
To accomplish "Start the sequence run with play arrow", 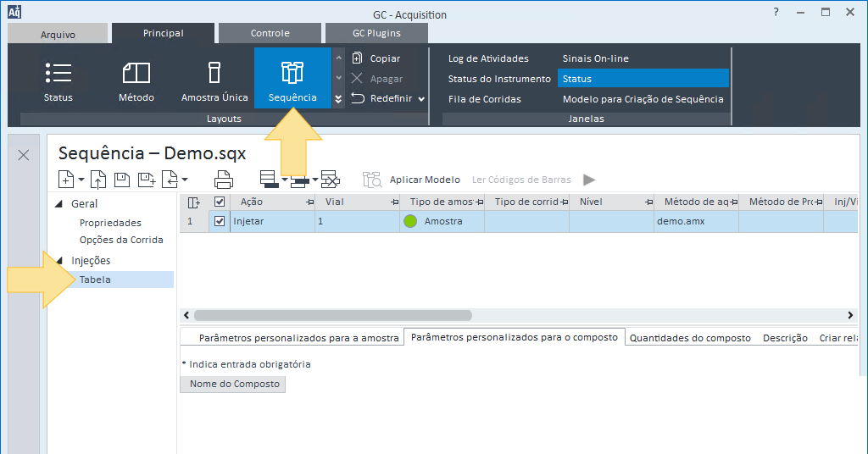I will tap(589, 180).
